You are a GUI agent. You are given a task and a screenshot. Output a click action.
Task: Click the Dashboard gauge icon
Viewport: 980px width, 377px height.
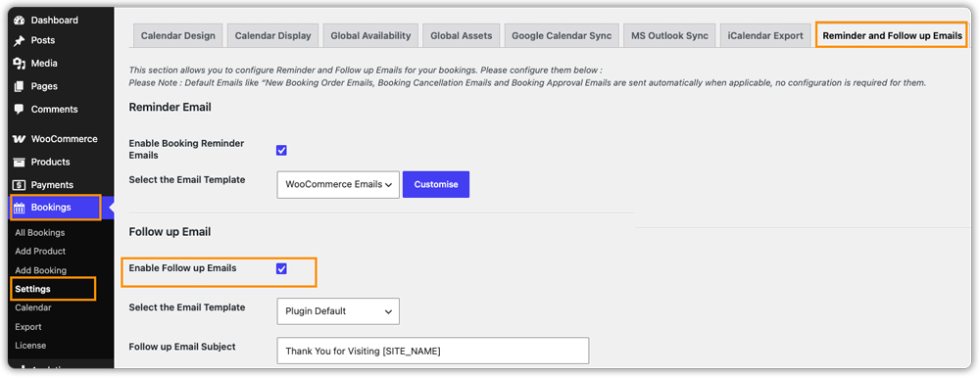coord(19,21)
